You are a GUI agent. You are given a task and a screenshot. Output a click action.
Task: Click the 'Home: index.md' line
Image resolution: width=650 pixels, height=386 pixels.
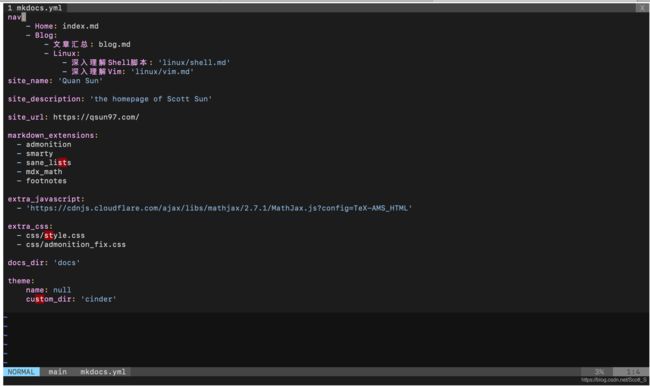(x=63, y=26)
